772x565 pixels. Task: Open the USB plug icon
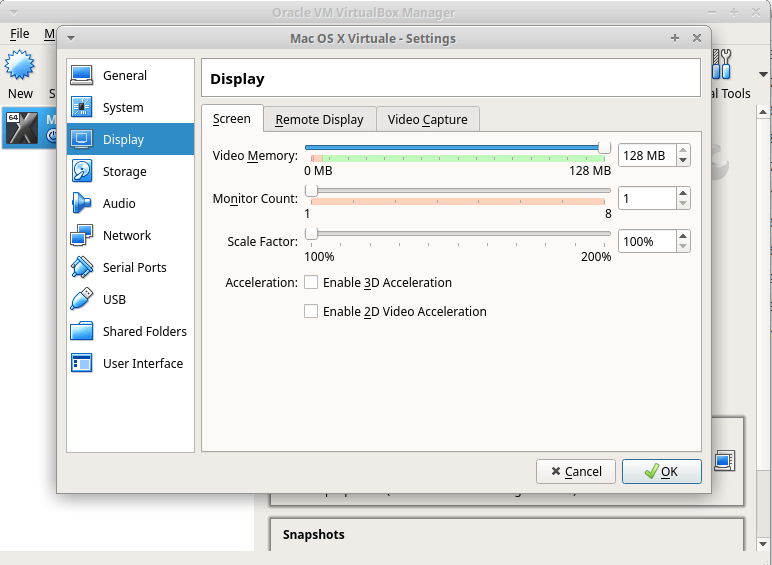[x=82, y=299]
